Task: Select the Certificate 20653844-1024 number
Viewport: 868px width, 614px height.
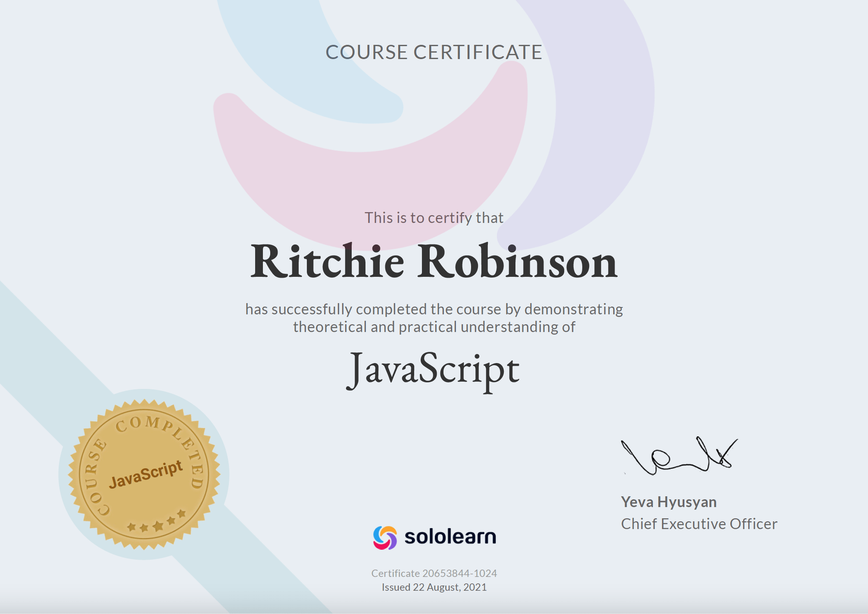Action: pyautogui.click(x=434, y=573)
